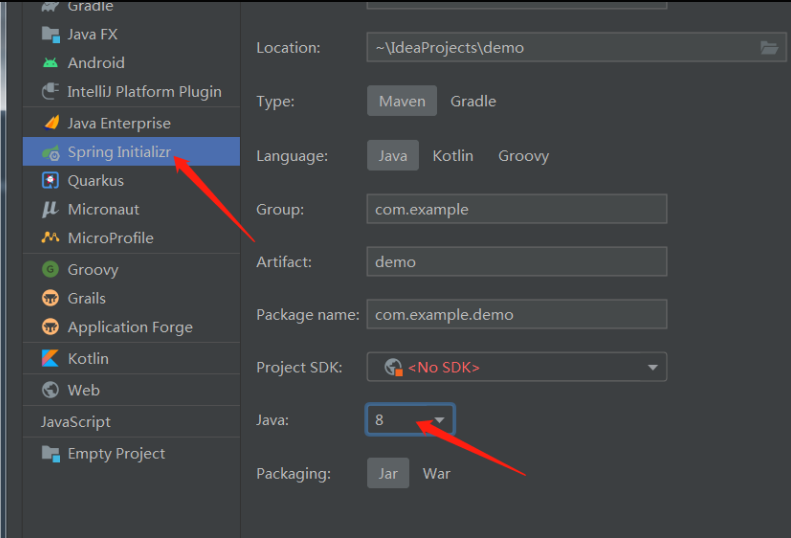The image size is (791, 538).
Task: Select the Micronaut generator text
Action: click(x=103, y=209)
